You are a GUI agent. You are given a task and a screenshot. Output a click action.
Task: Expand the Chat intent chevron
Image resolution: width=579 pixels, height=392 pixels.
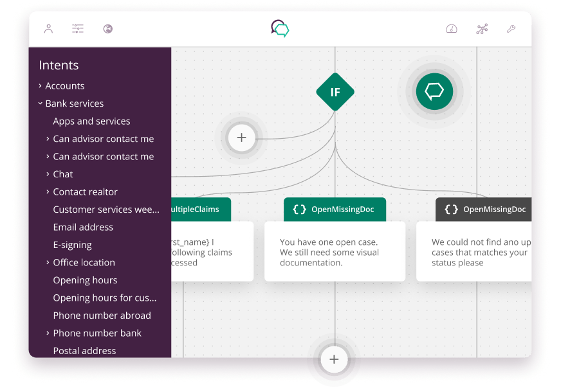pyautogui.click(x=48, y=174)
